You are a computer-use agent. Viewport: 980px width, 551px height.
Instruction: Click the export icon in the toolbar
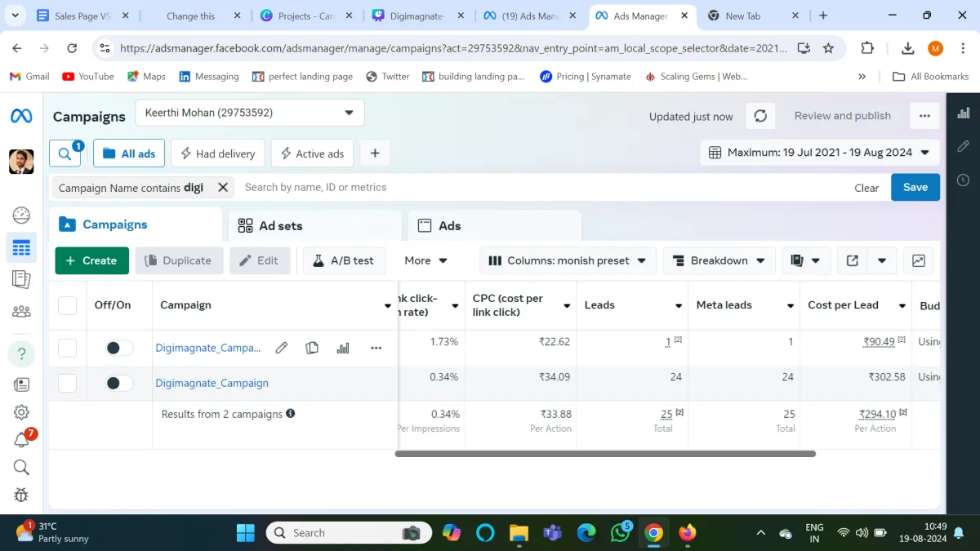tap(853, 260)
